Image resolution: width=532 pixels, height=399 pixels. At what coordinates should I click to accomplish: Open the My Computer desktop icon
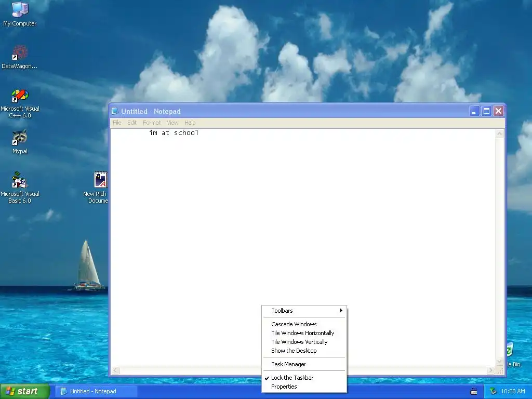(x=20, y=14)
